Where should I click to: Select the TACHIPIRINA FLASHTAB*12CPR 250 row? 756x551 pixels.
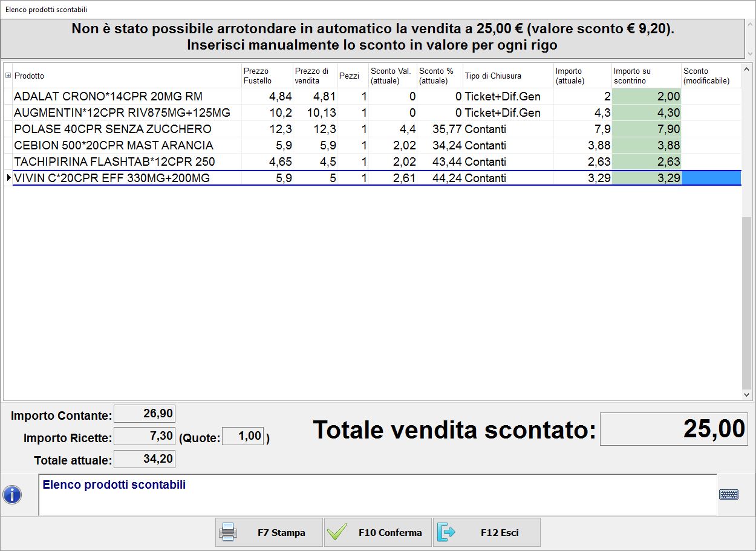[x=114, y=162]
